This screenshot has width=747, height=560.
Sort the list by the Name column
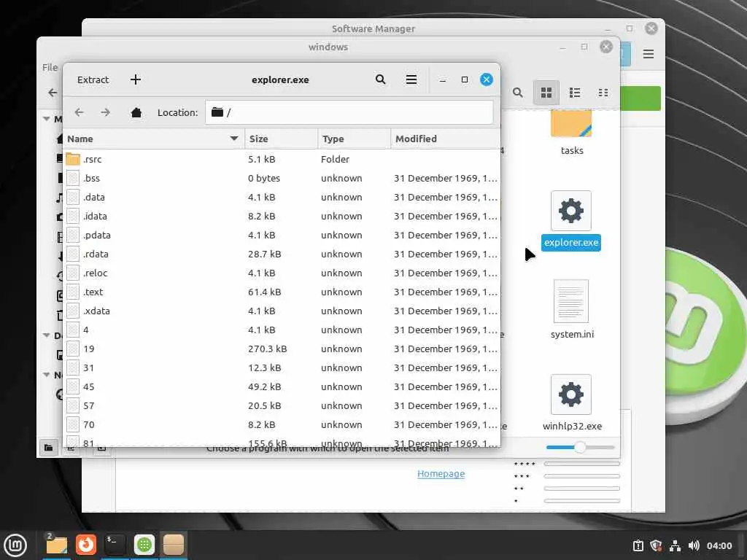point(153,139)
